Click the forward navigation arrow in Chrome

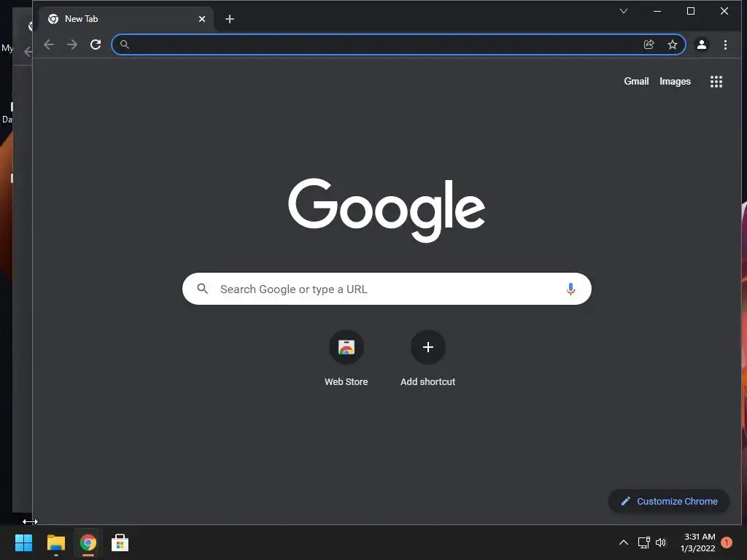pos(72,44)
